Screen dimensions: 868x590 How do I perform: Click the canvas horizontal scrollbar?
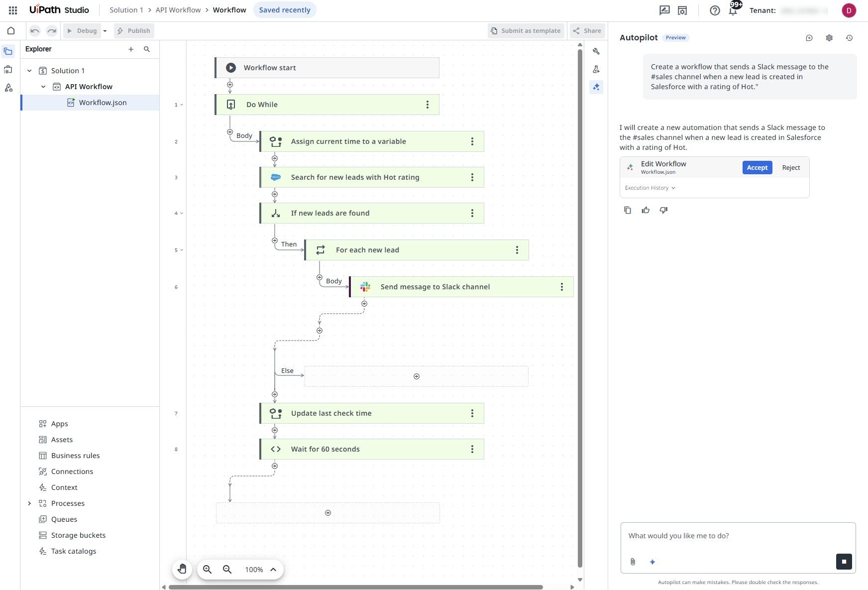pyautogui.click(x=355, y=587)
